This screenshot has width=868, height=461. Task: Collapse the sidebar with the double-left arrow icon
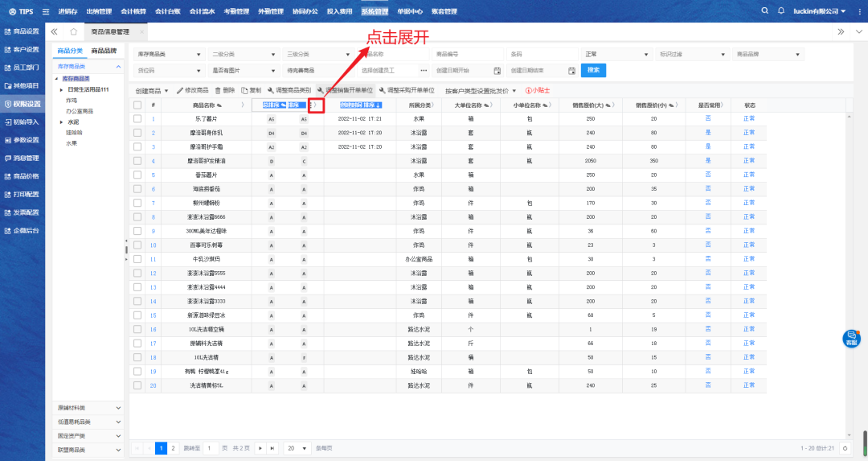coord(54,32)
